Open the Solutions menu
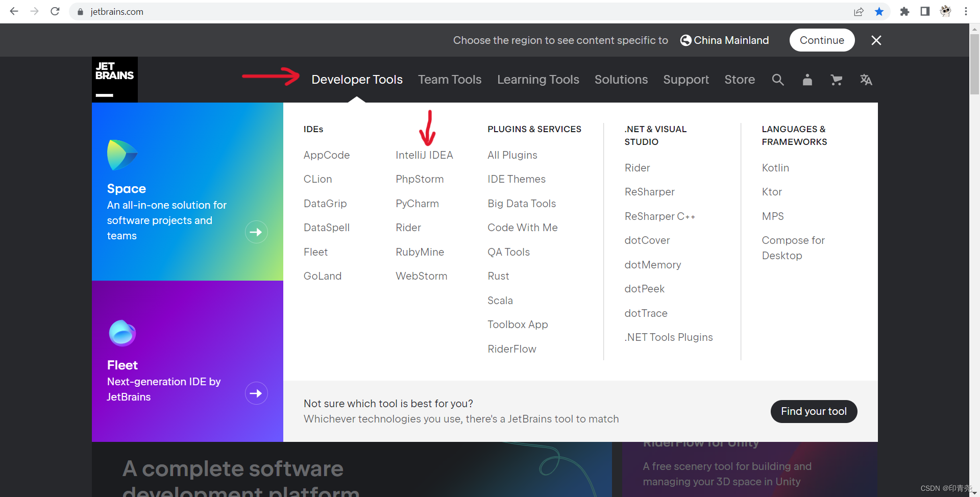980x497 pixels. click(621, 80)
